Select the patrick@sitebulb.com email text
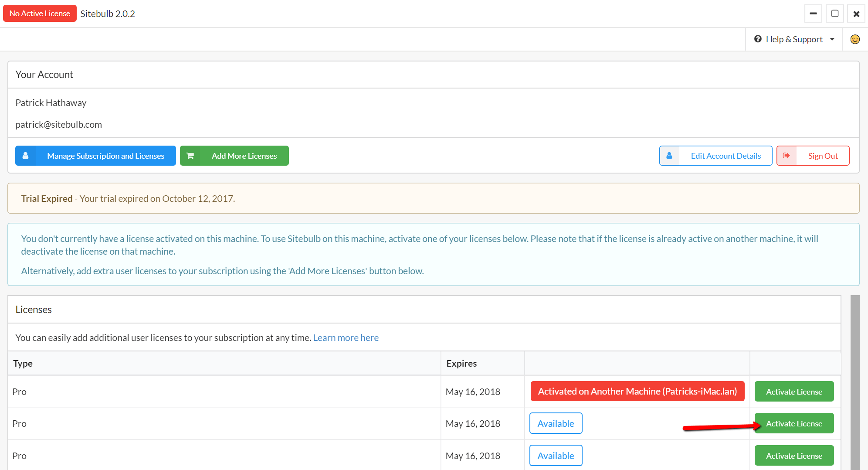 pos(59,124)
